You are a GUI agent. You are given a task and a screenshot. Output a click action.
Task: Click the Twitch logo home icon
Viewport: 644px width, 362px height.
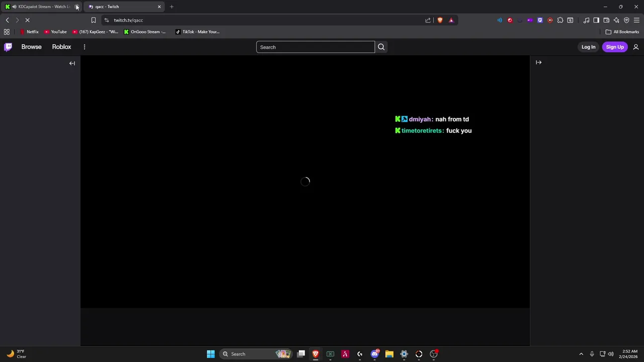coord(8,47)
